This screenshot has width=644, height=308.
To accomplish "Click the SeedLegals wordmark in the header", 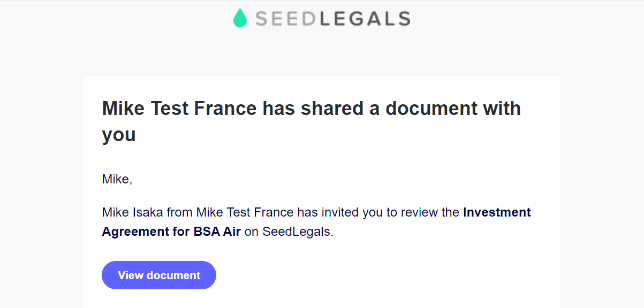I will click(x=332, y=19).
